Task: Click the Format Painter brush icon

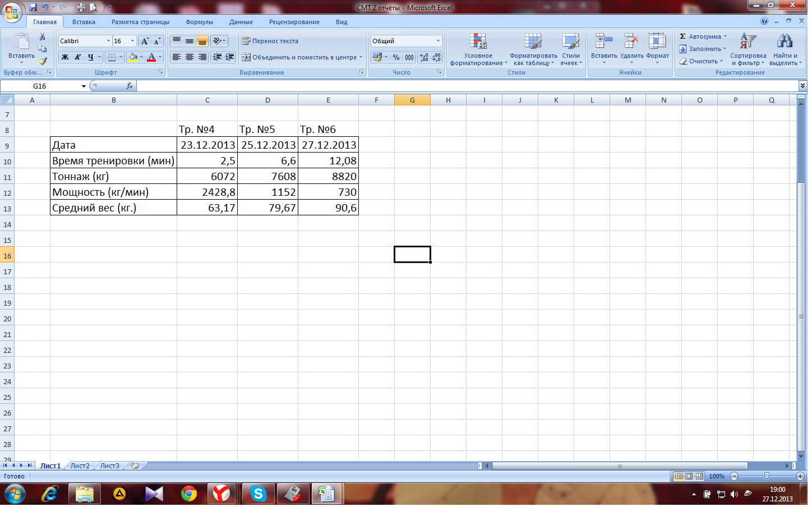Action: [x=43, y=61]
